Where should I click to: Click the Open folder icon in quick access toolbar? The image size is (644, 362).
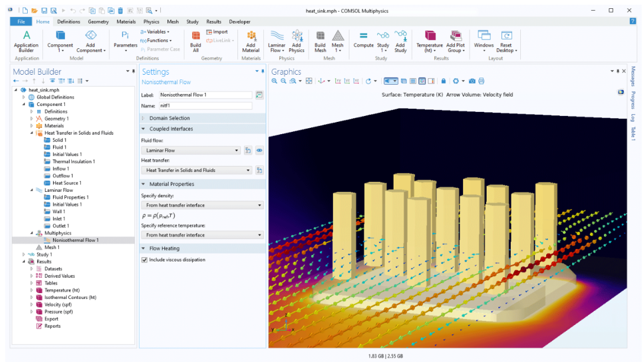35,11
